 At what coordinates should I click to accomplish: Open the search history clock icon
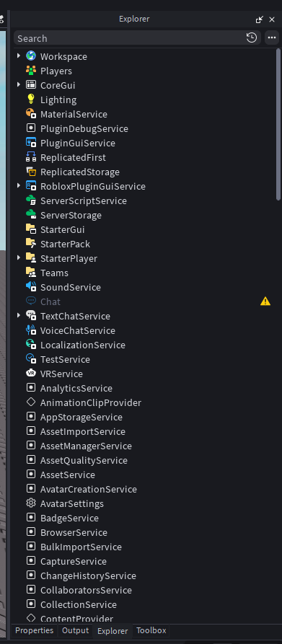(252, 38)
